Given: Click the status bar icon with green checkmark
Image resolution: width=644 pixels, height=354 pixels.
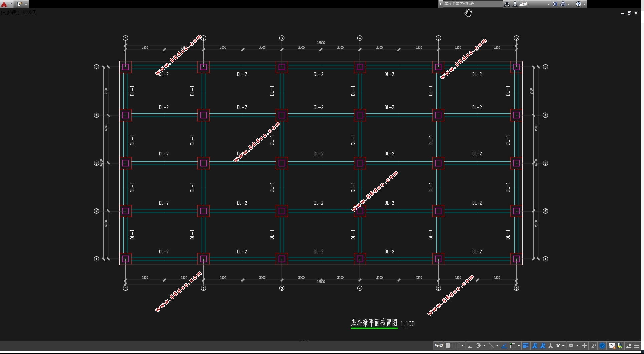Looking at the screenshot, I should [x=620, y=346].
